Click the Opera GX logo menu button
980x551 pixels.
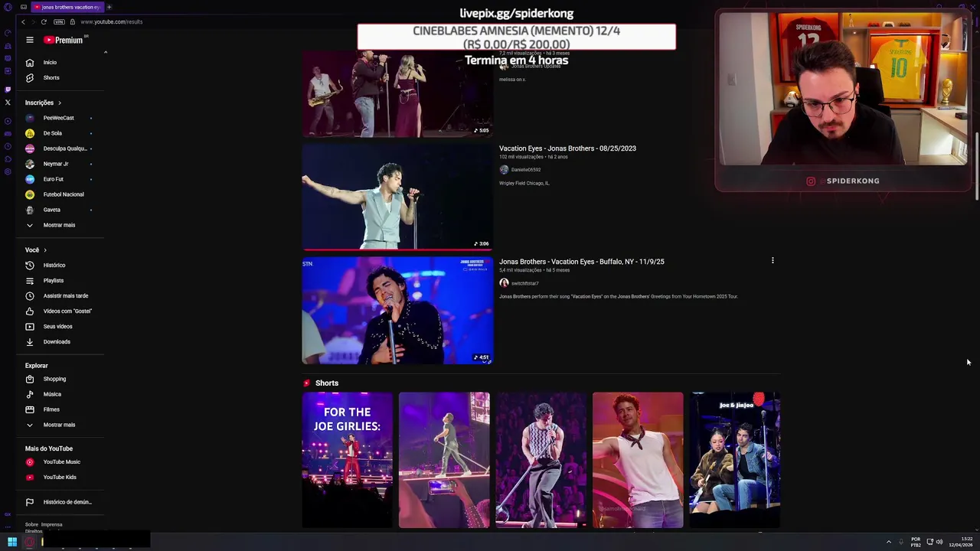click(8, 7)
